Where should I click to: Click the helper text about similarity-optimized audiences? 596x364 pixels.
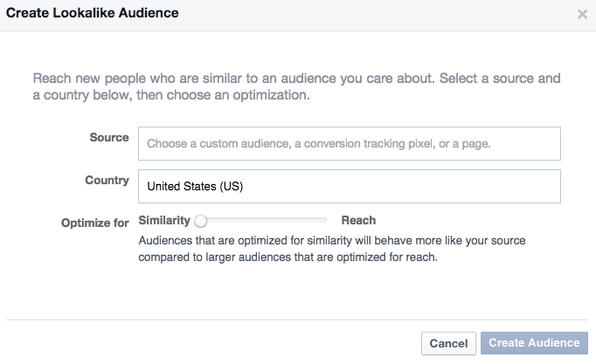[x=332, y=249]
